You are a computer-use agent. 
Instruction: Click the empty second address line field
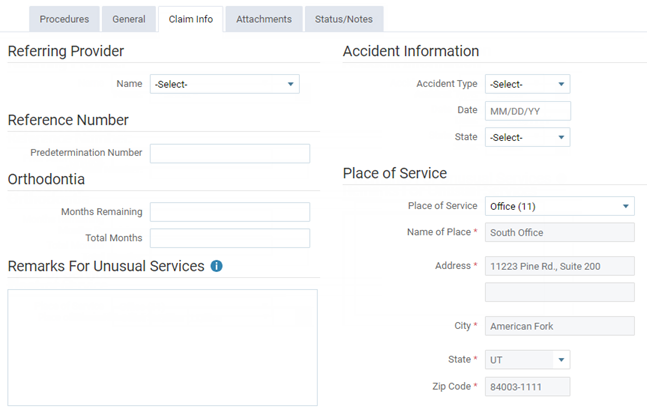point(559,292)
